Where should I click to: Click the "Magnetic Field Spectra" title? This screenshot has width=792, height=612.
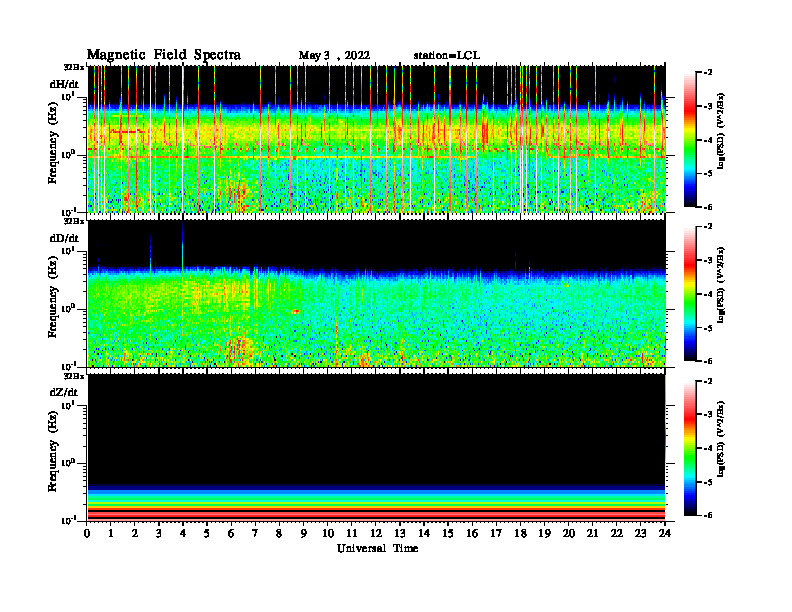(164, 55)
